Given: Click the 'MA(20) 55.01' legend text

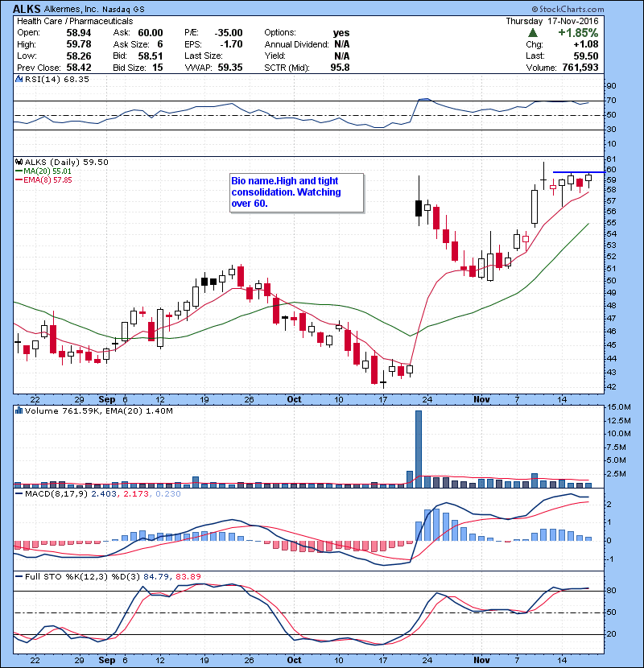Looking at the screenshot, I should tap(47, 171).
